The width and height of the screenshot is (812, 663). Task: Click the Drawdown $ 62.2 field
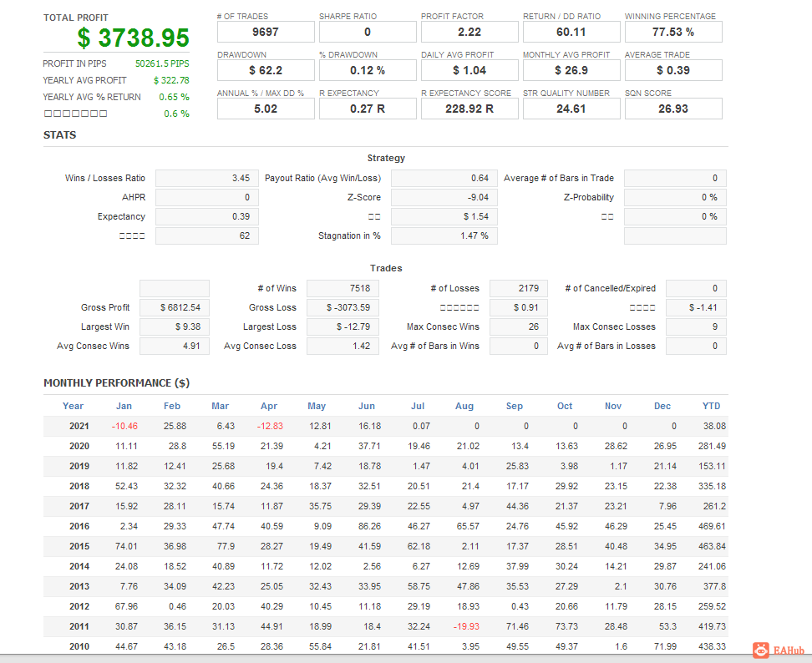point(266,70)
